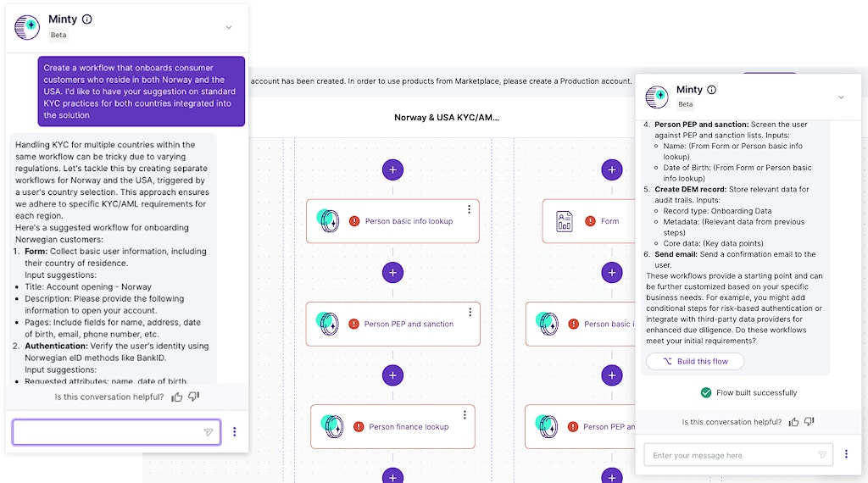Collapse the left Minty chat panel chevron

228,27
